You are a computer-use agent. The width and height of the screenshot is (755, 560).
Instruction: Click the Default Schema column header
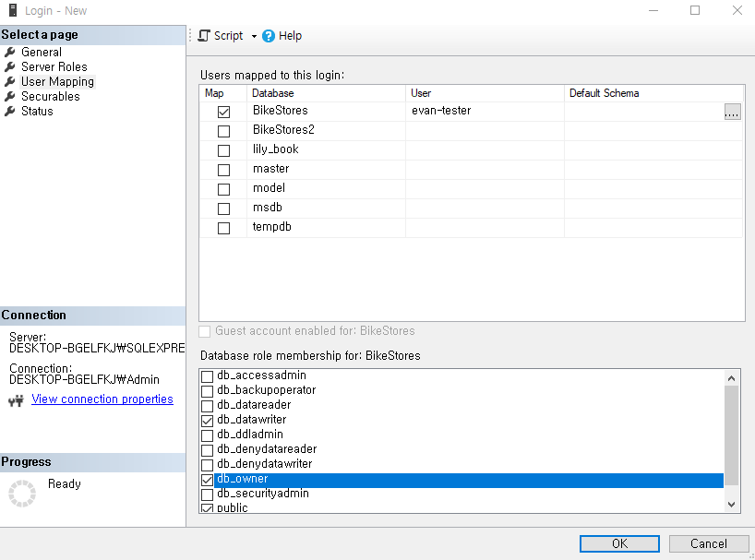[x=653, y=93]
